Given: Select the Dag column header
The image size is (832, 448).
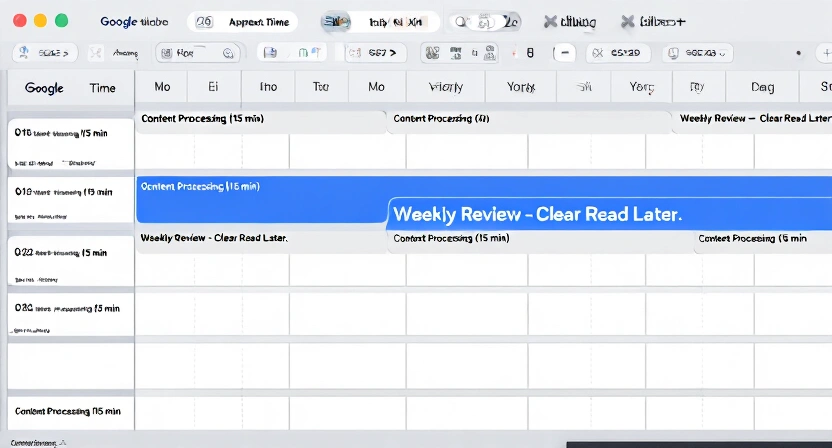Looking at the screenshot, I should (762, 87).
